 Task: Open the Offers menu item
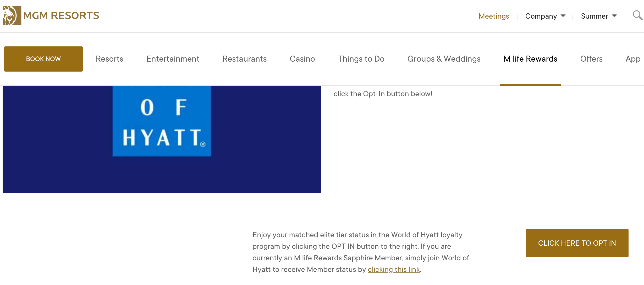point(591,59)
